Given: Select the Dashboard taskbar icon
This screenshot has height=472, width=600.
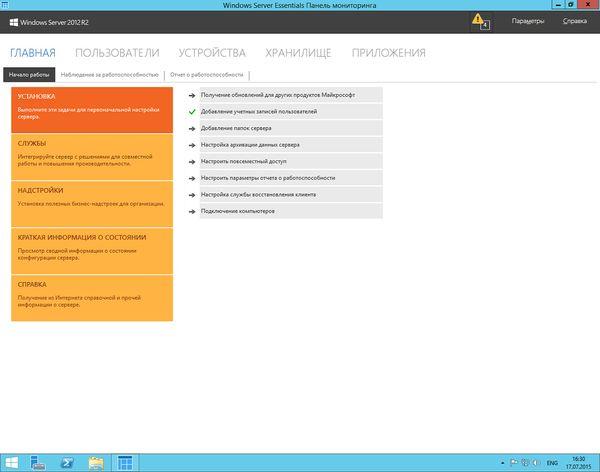Looking at the screenshot, I should coord(125,463).
